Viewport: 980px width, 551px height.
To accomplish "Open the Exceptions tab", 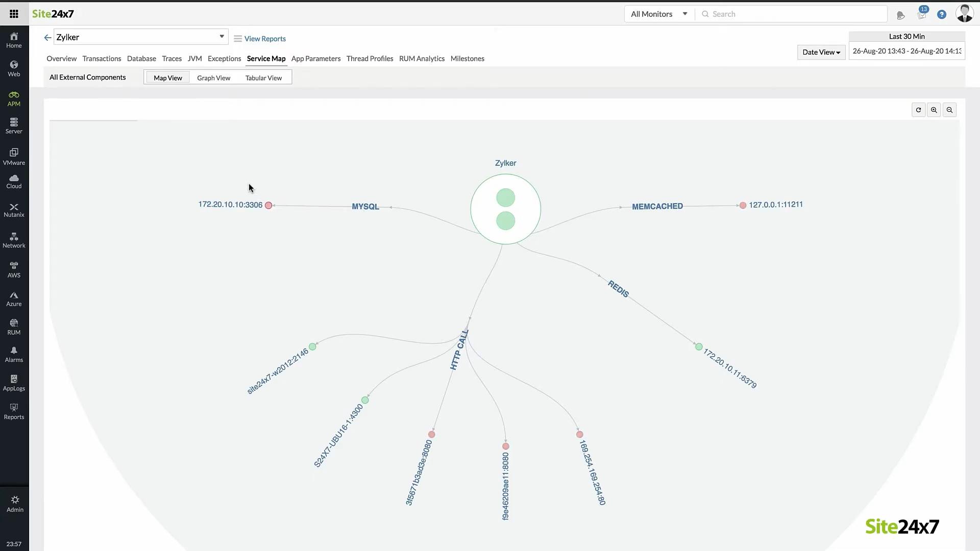I will pos(224,59).
